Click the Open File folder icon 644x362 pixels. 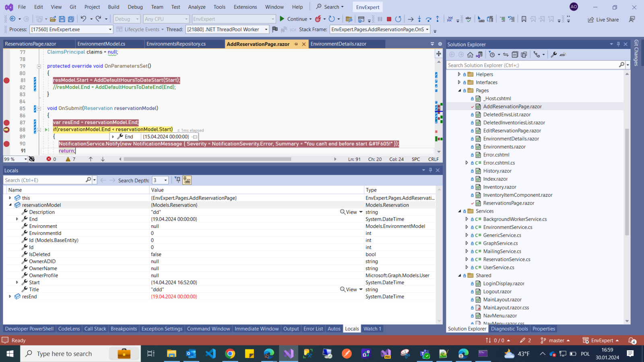click(53, 19)
